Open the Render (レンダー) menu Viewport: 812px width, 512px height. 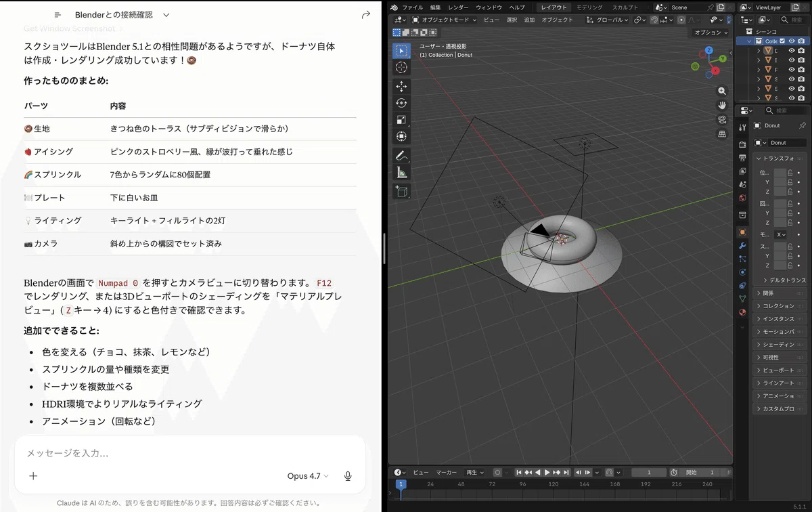458,7
